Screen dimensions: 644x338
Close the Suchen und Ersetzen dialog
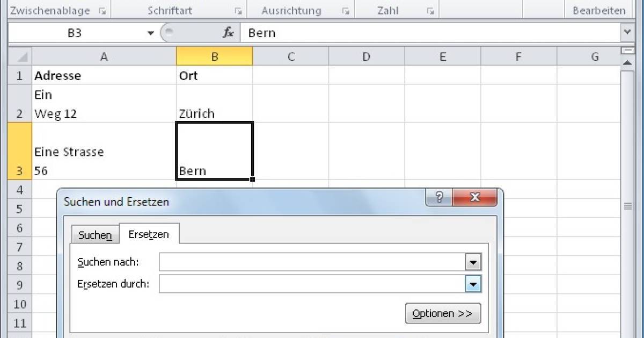pyautogui.click(x=474, y=197)
